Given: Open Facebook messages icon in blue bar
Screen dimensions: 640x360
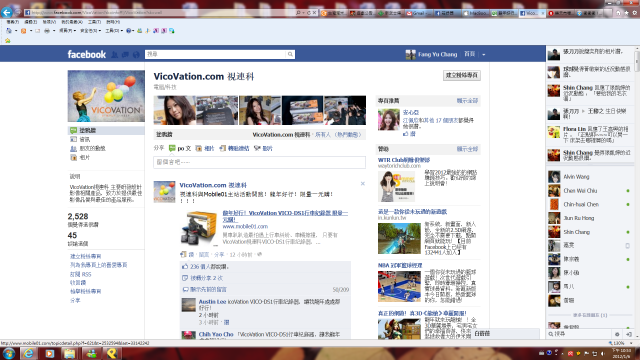Looking at the screenshot, I should (125, 54).
